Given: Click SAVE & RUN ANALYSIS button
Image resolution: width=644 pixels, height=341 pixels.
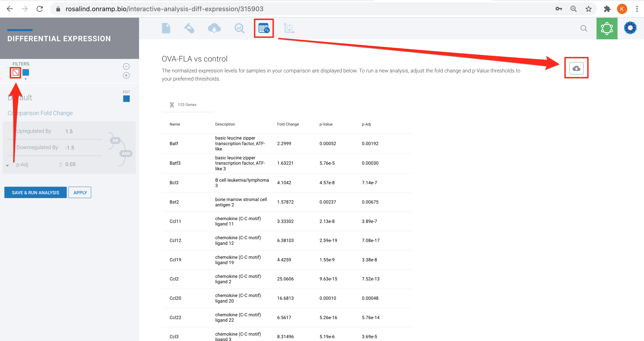Looking at the screenshot, I should click(35, 192).
